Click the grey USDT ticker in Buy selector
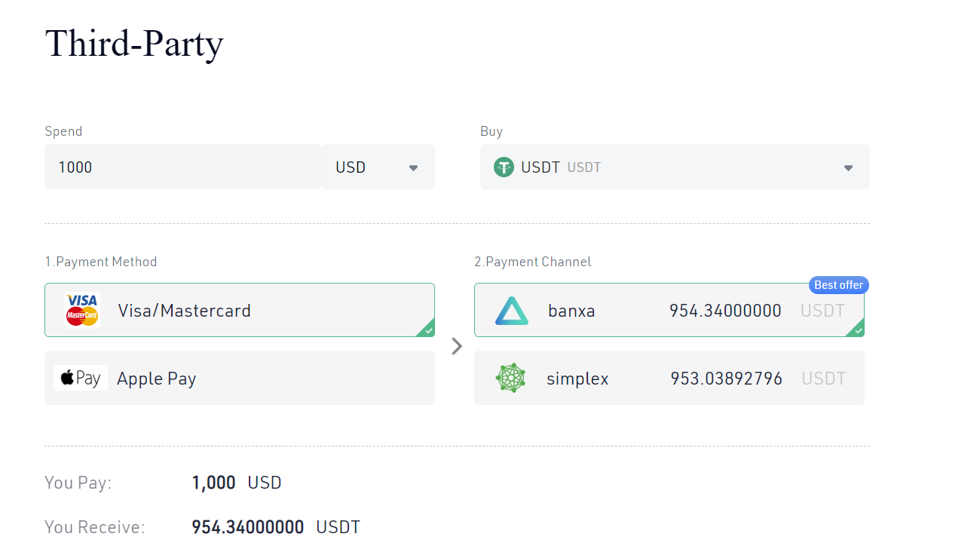Image resolution: width=980 pixels, height=546 pixels. coord(584,167)
